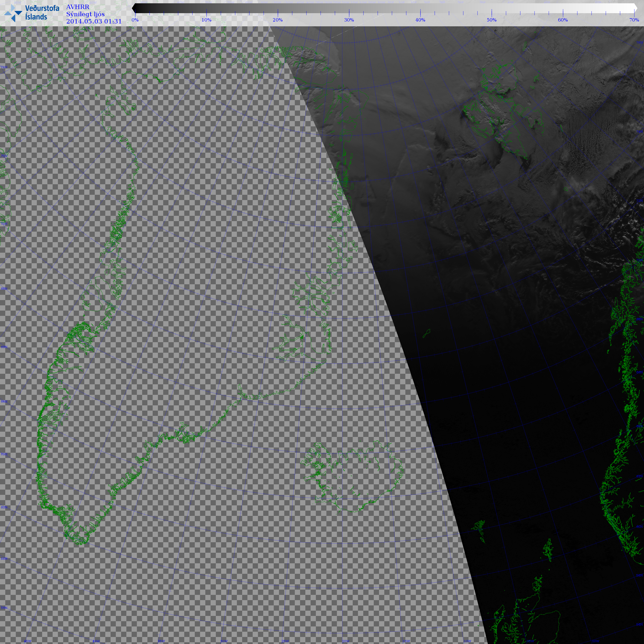Viewport: 644px width, 644px height.
Task: Click the 30W longitude label at bottom
Action: (224, 641)
